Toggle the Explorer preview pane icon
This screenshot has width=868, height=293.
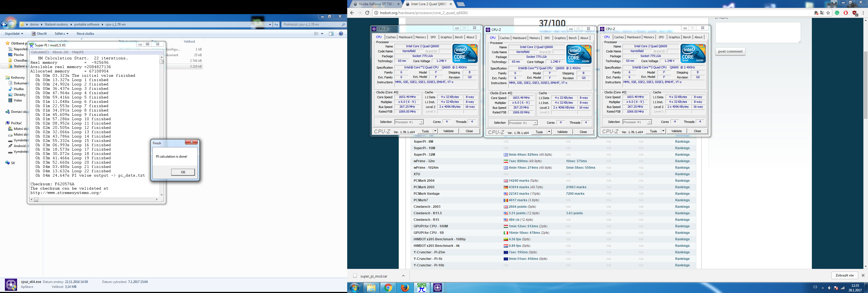(x=331, y=34)
